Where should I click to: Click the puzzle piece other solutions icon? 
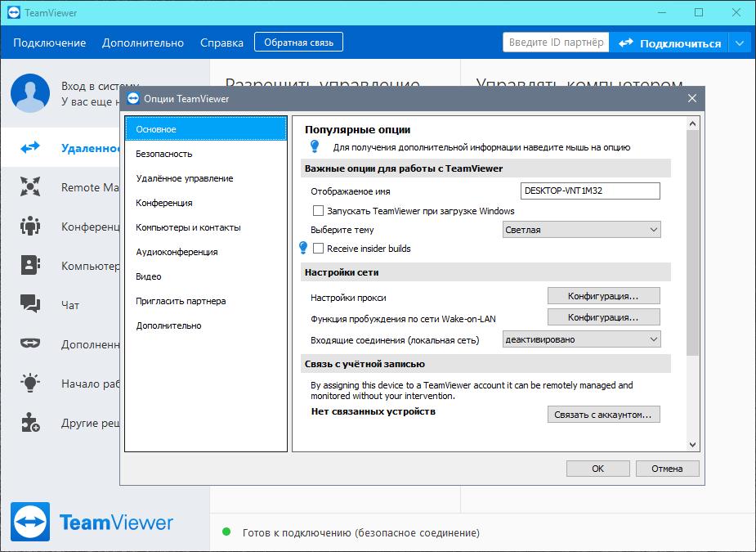30,423
